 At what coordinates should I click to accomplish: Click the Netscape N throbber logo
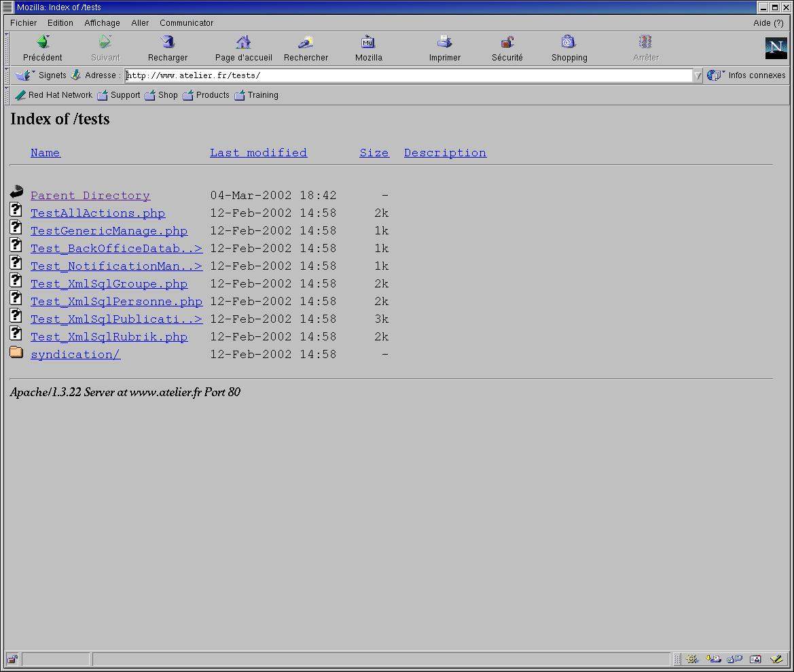775,48
